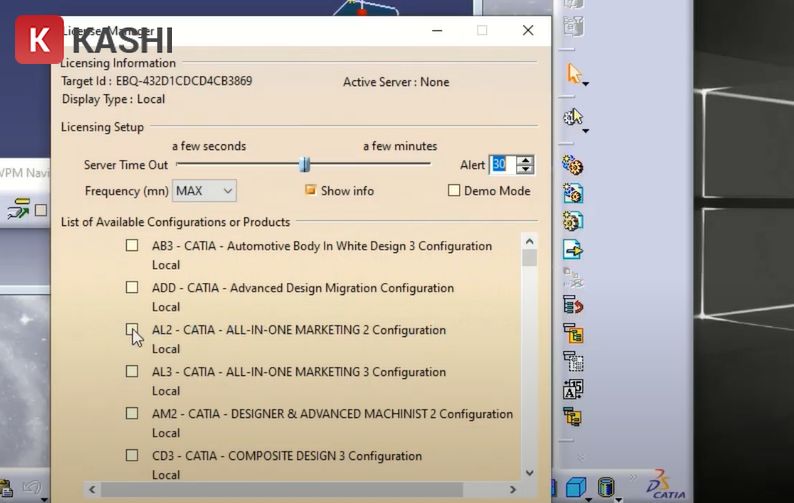Tick the CD3 Composite Design 3 checkbox
This screenshot has width=794, height=503.
(132, 455)
